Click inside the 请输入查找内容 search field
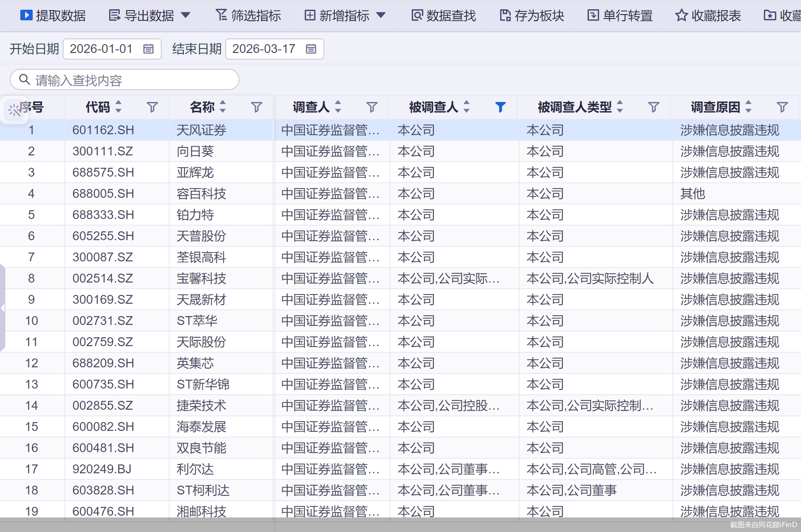 (x=124, y=80)
